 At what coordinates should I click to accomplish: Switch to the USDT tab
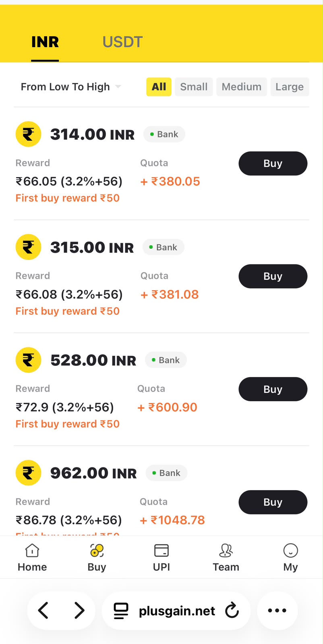122,42
